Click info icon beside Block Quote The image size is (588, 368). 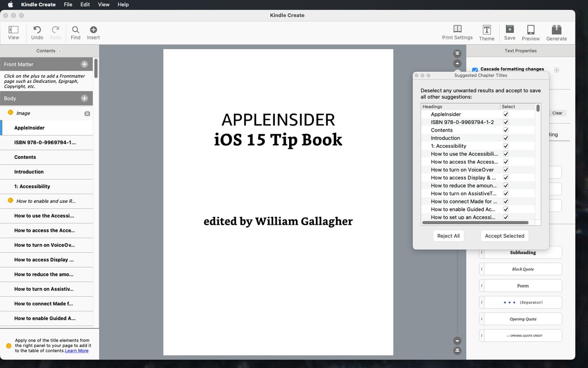(x=482, y=269)
